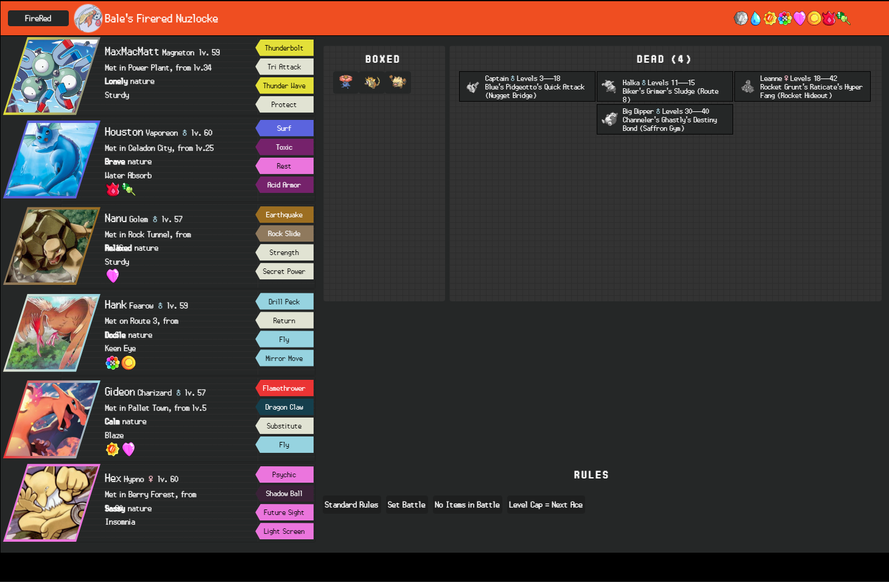The width and height of the screenshot is (889, 588).
Task: Select the Thunderbolt move tag
Action: pyautogui.click(x=284, y=48)
